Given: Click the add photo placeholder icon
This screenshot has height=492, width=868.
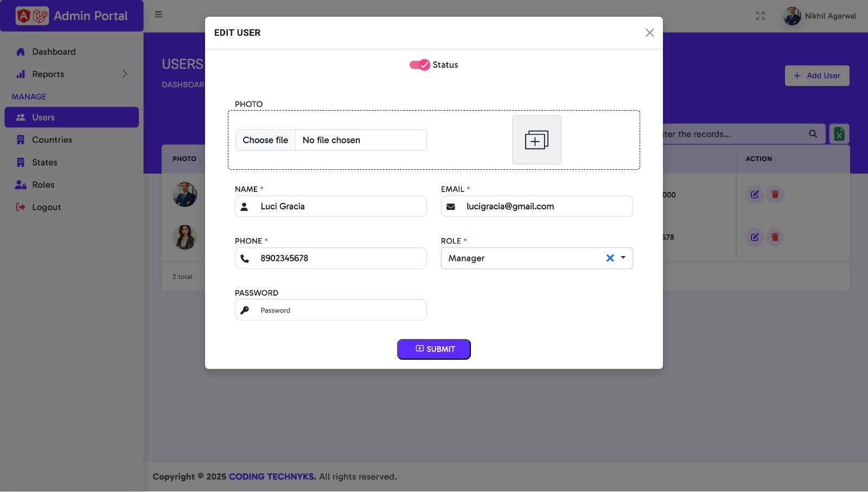Looking at the screenshot, I should point(537,140).
